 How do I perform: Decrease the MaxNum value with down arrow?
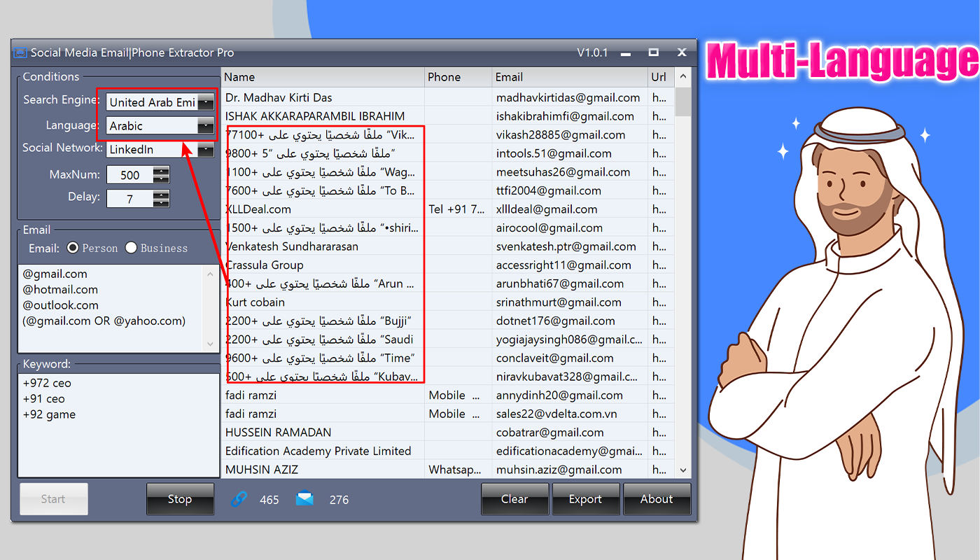(161, 180)
